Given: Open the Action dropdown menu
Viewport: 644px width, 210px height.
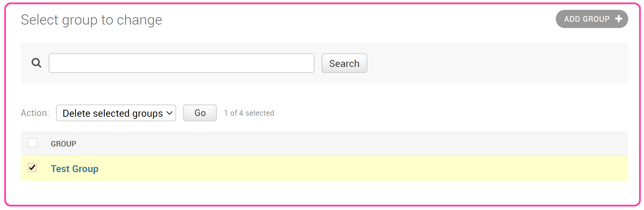Looking at the screenshot, I should pos(116,113).
